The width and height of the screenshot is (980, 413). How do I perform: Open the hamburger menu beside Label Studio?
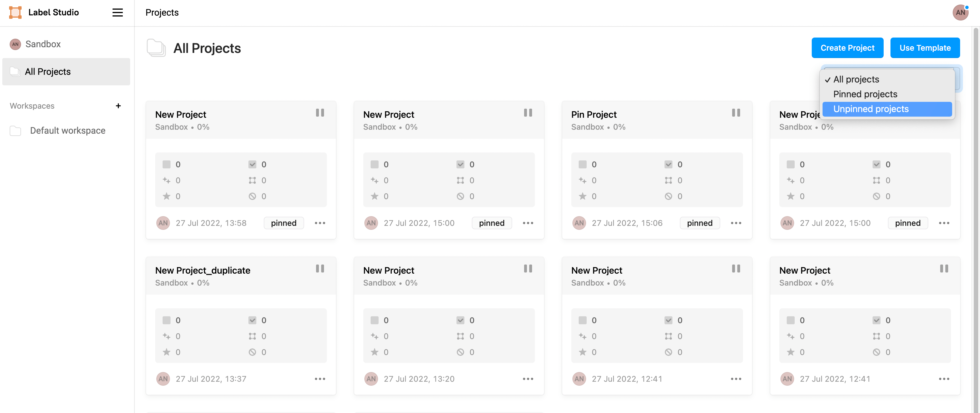click(118, 13)
